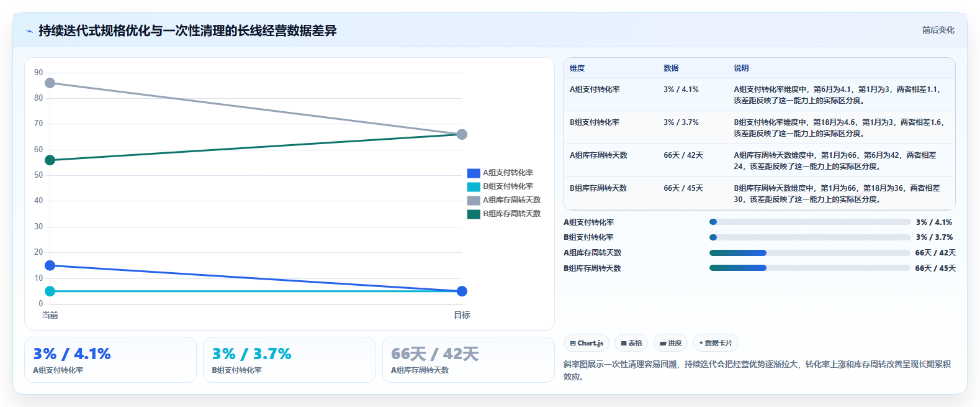Click description mentioning 第18月为4.6
980x407 pixels.
click(839, 128)
